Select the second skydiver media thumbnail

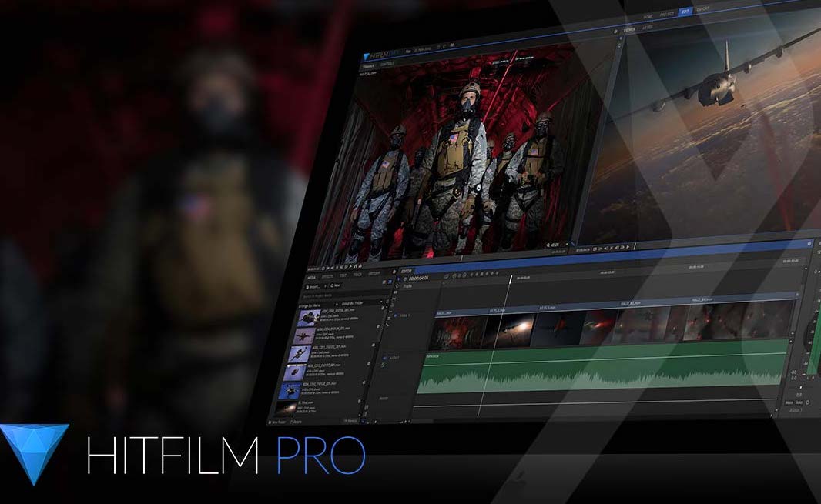point(304,335)
